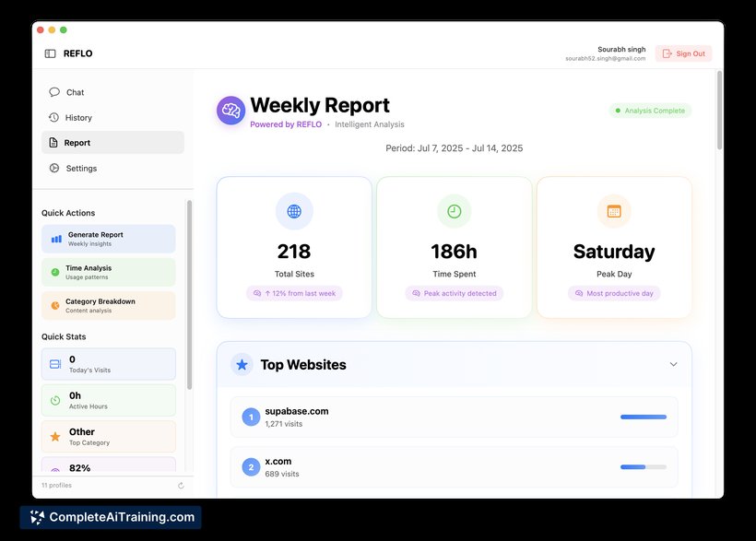Click the Weekly Report heading

(320, 106)
